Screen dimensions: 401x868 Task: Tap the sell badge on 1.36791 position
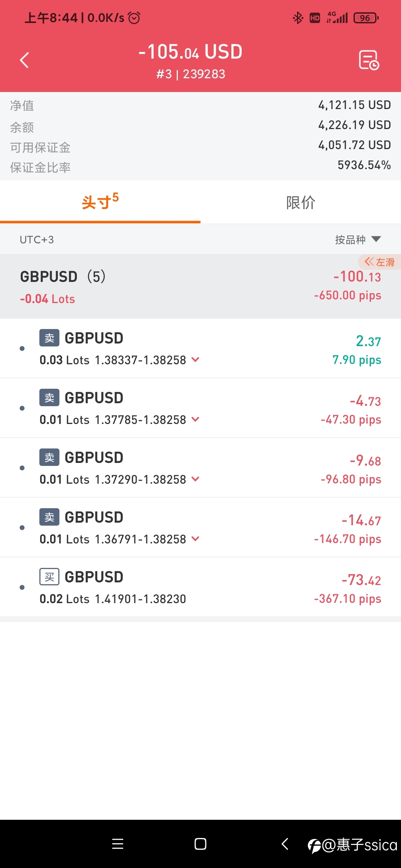pyautogui.click(x=49, y=517)
